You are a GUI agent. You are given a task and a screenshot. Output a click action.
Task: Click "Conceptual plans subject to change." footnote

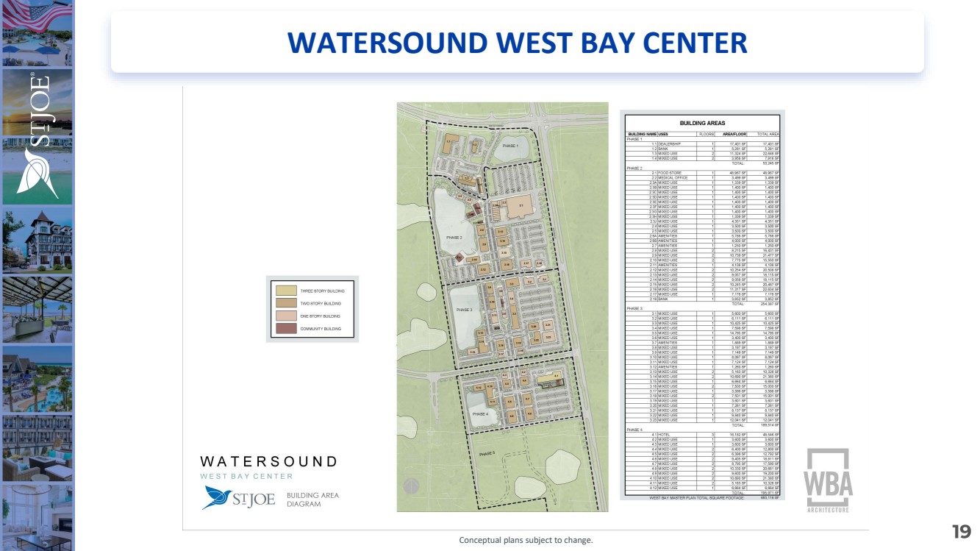coord(526,540)
